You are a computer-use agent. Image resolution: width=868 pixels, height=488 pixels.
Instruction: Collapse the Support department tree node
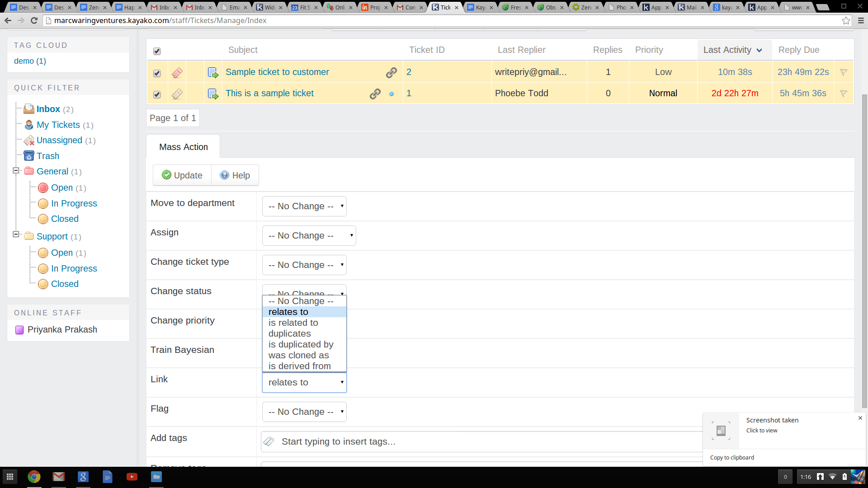[16, 235]
